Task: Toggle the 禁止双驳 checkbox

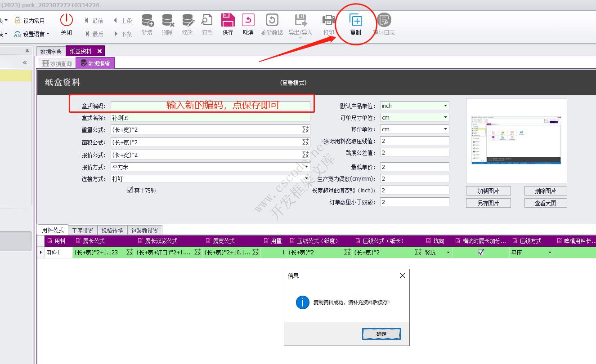Action: point(130,190)
